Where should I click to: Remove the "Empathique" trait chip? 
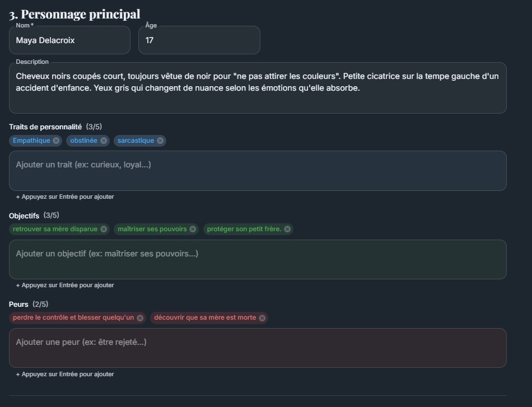coord(56,141)
